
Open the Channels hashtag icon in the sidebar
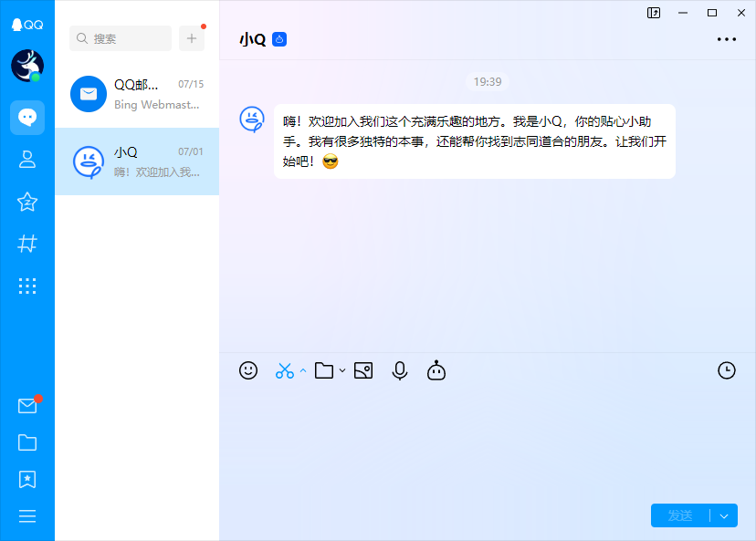(27, 244)
